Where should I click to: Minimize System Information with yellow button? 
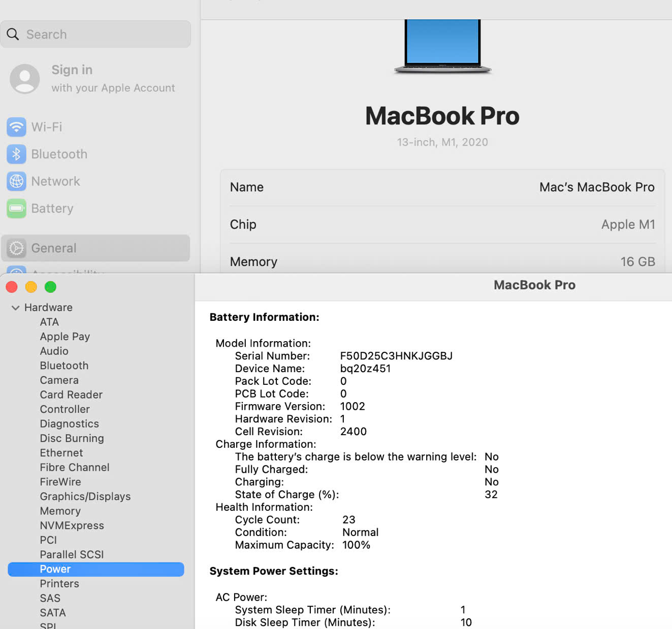31,287
